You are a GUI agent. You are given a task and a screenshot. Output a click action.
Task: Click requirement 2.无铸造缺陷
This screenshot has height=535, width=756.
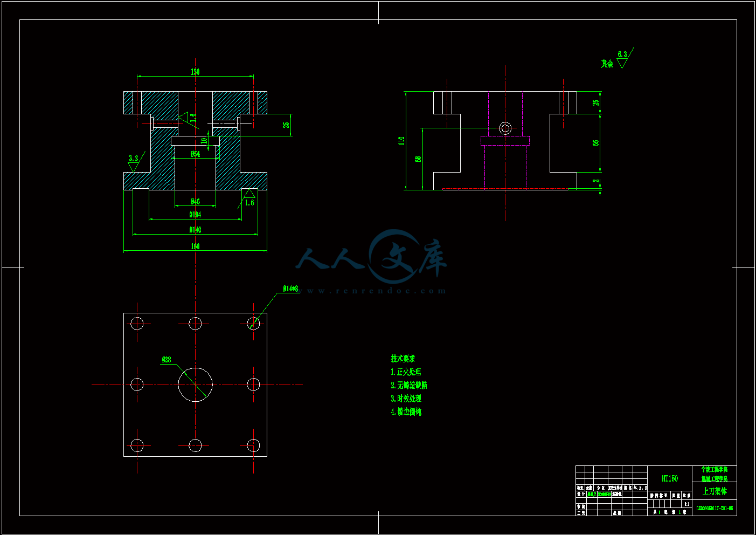(x=409, y=385)
